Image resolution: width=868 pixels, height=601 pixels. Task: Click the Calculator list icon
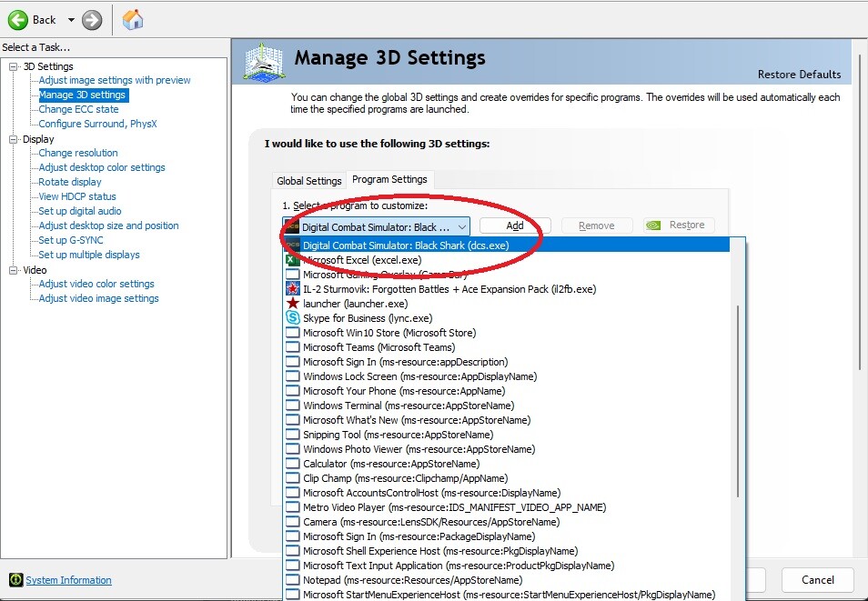pos(292,463)
